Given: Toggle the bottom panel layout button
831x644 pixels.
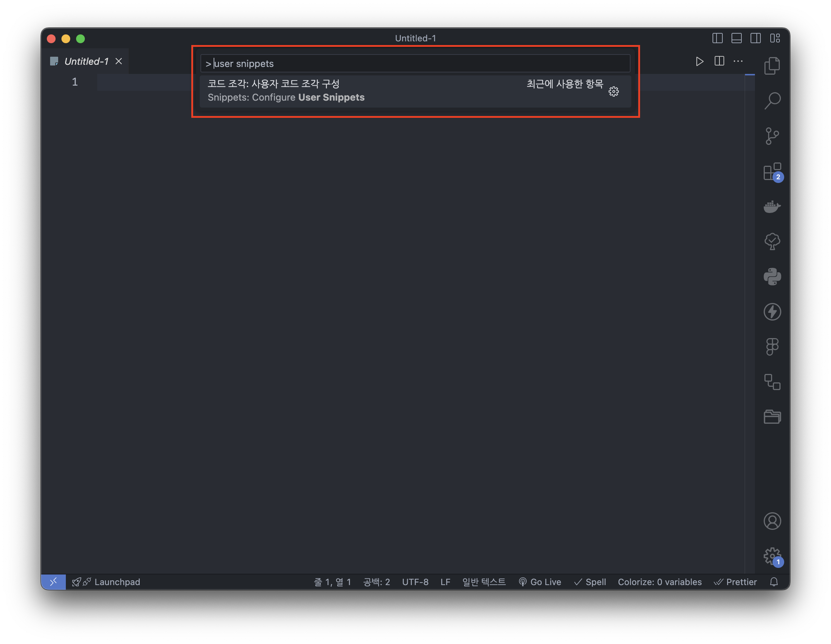Looking at the screenshot, I should click(736, 38).
